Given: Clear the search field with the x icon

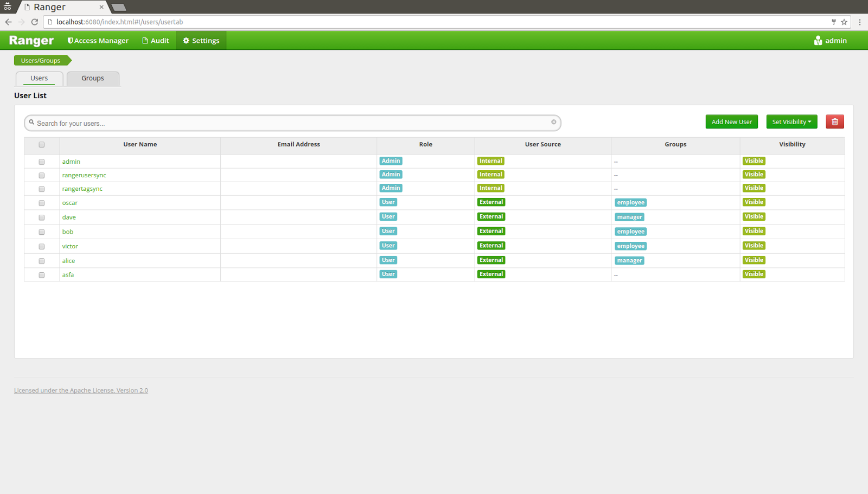Looking at the screenshot, I should 553,123.
